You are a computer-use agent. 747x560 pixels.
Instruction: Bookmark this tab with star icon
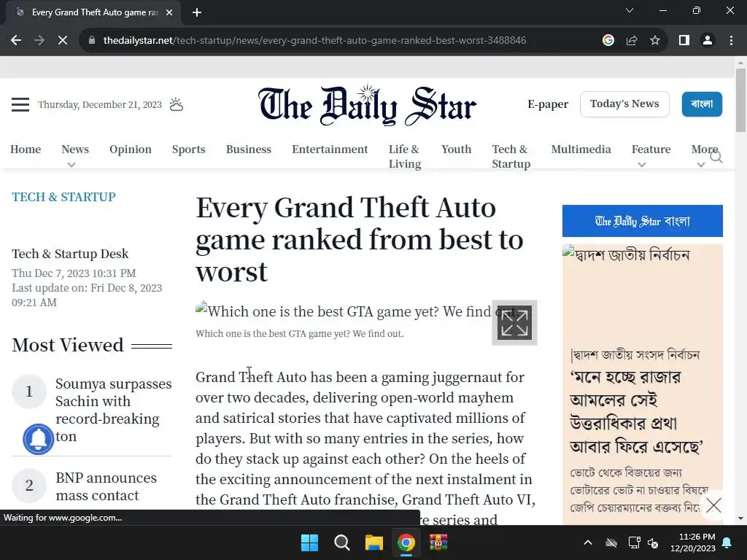tap(655, 41)
